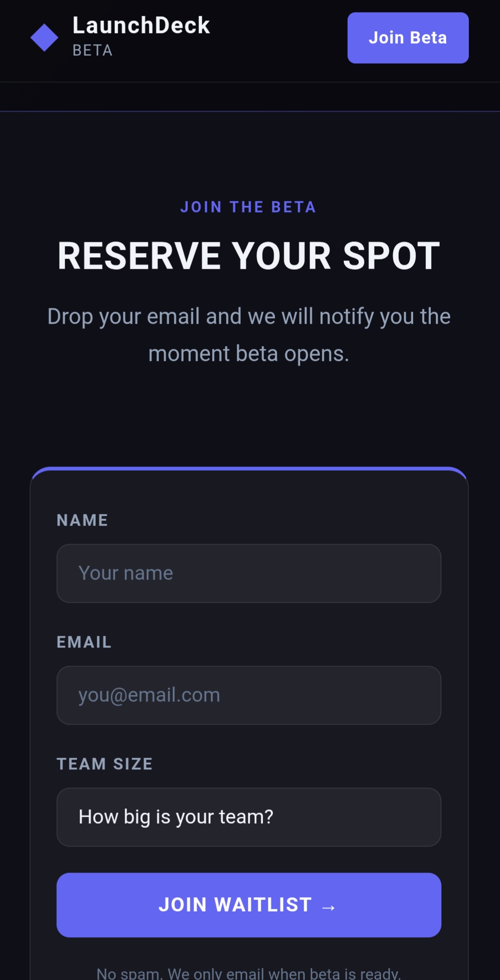This screenshot has width=500, height=980.
Task: Focus the 'Your name' input field
Action: pos(249,573)
